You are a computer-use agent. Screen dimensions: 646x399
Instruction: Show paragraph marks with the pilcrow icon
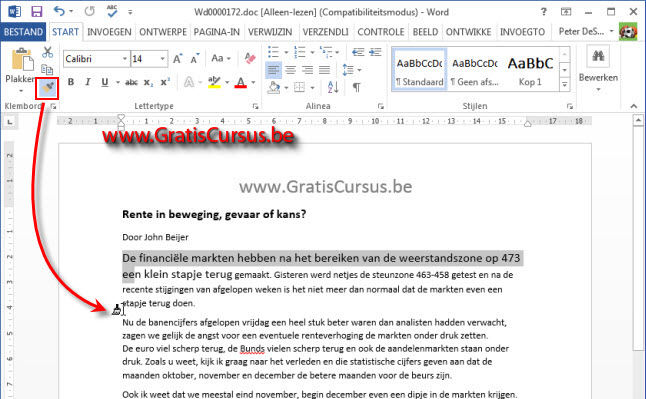pos(357,87)
